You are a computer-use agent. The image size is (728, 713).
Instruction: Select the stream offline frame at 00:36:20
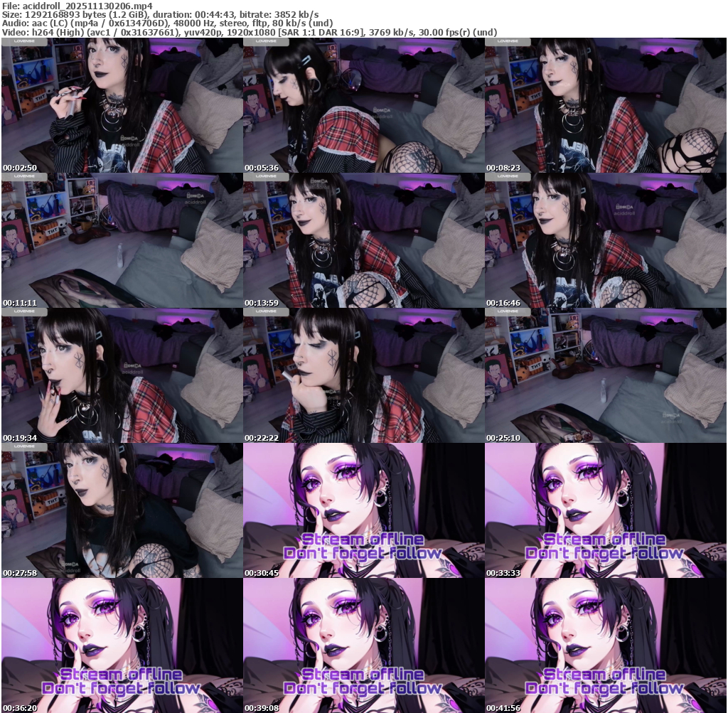coord(122,645)
